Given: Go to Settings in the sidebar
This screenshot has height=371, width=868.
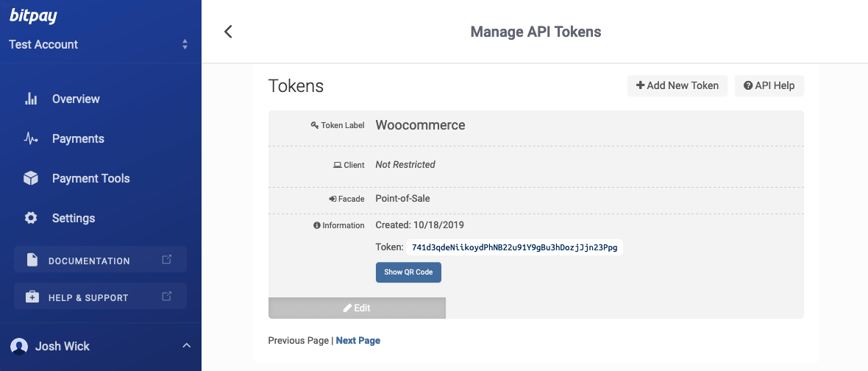Looking at the screenshot, I should [x=74, y=218].
